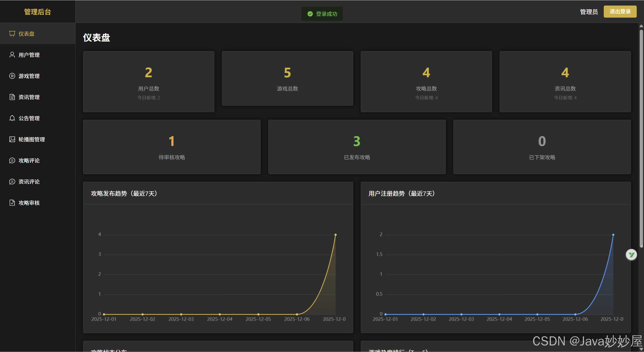Click the 用户总数 statistic card
Image resolution: width=644 pixels, height=352 pixels.
[x=148, y=82]
